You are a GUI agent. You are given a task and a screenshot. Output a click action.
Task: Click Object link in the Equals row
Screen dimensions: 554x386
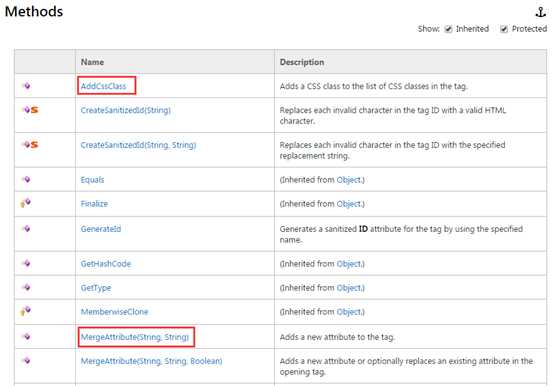pyautogui.click(x=349, y=180)
